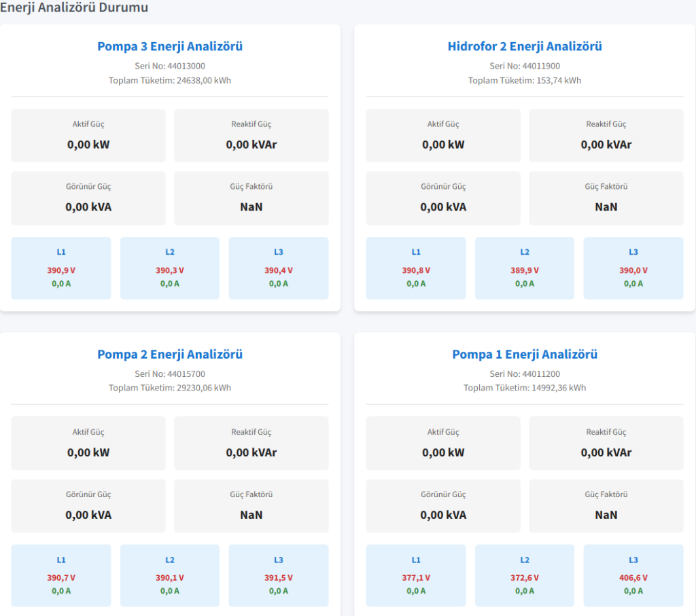
Task: Click Toplam Tüketim 153,74 kWh text
Action: (525, 81)
